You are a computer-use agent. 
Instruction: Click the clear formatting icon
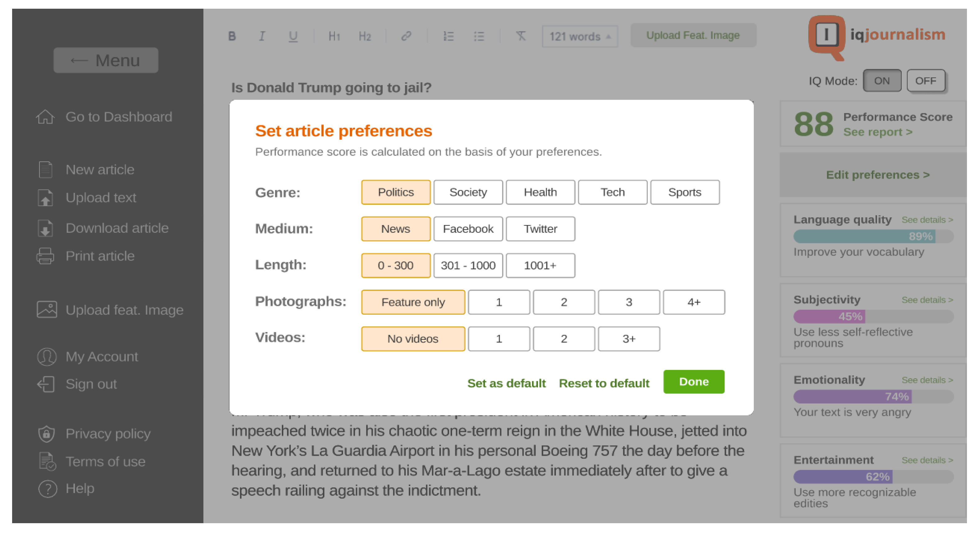tap(520, 36)
